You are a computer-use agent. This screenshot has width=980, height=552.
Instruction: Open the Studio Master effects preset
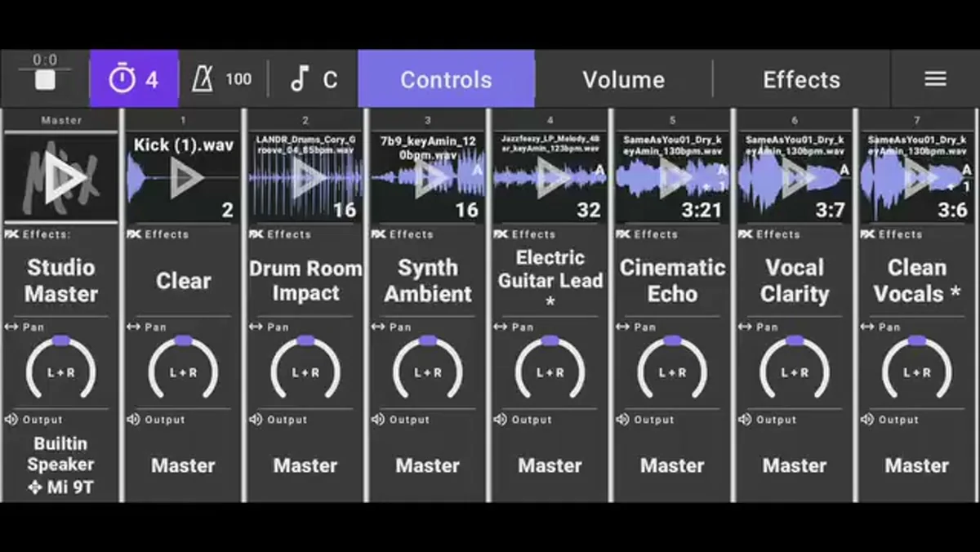pyautogui.click(x=61, y=280)
